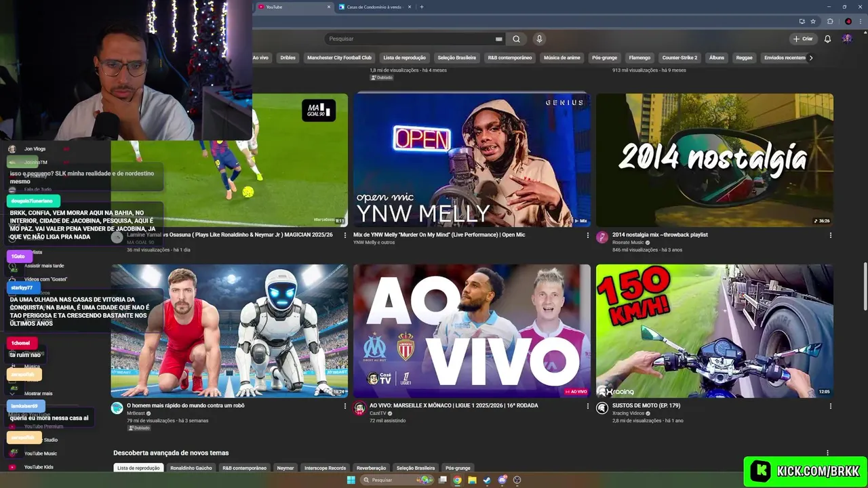This screenshot has width=868, height=488.
Task: Open options for 2014 nostalgia mix video
Action: click(x=830, y=235)
